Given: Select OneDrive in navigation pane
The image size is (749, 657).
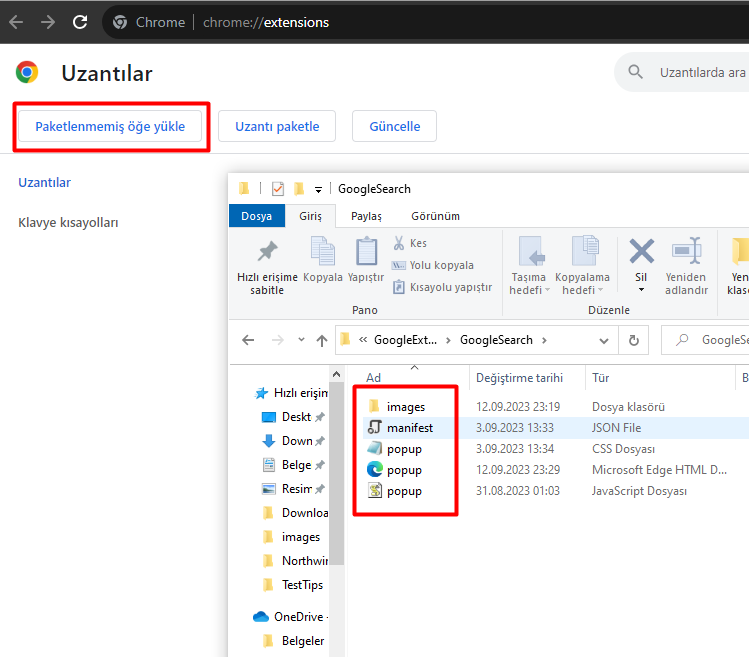Looking at the screenshot, I should pyautogui.click(x=290, y=616).
